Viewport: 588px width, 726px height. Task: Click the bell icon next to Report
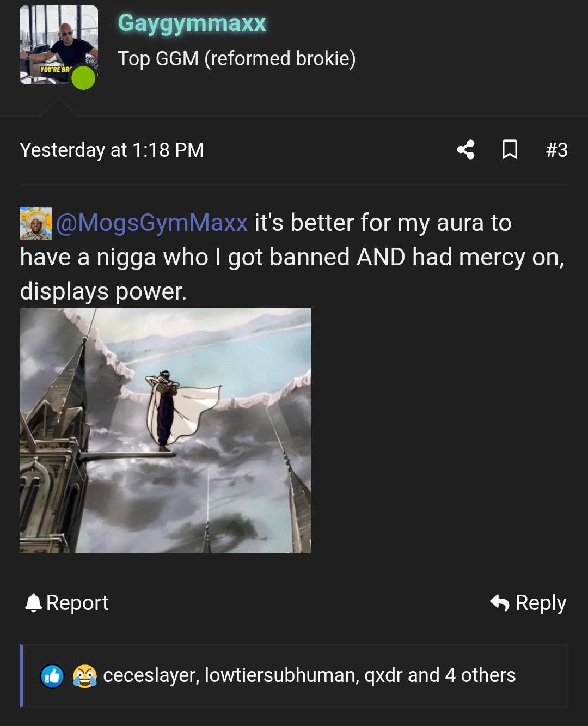coord(34,603)
